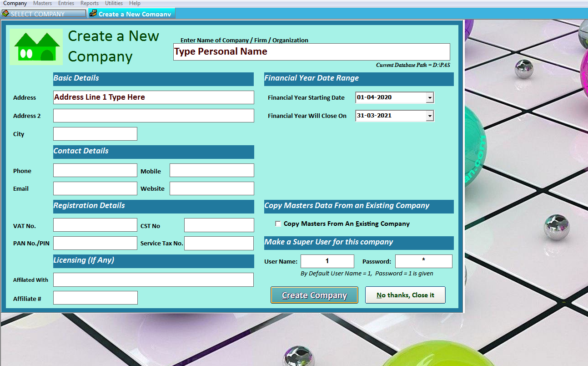Click the company name input field
Image resolution: width=588 pixels, height=366 pixels.
point(311,51)
